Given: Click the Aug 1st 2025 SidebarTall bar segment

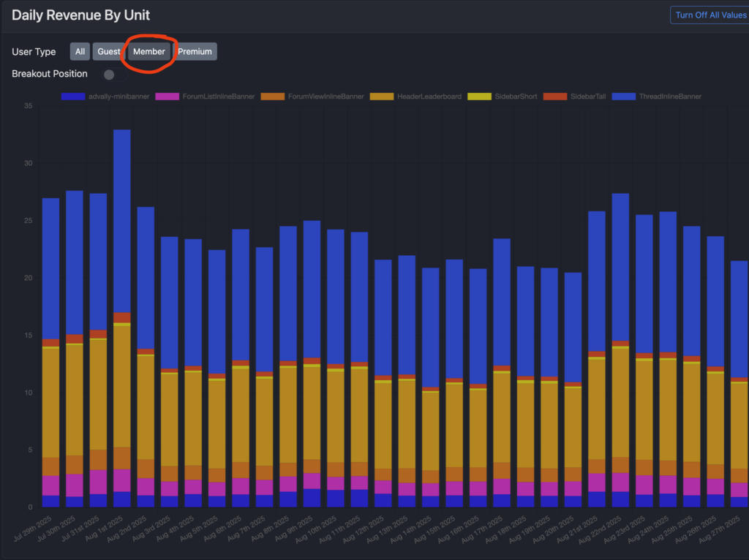Looking at the screenshot, I should [x=122, y=318].
